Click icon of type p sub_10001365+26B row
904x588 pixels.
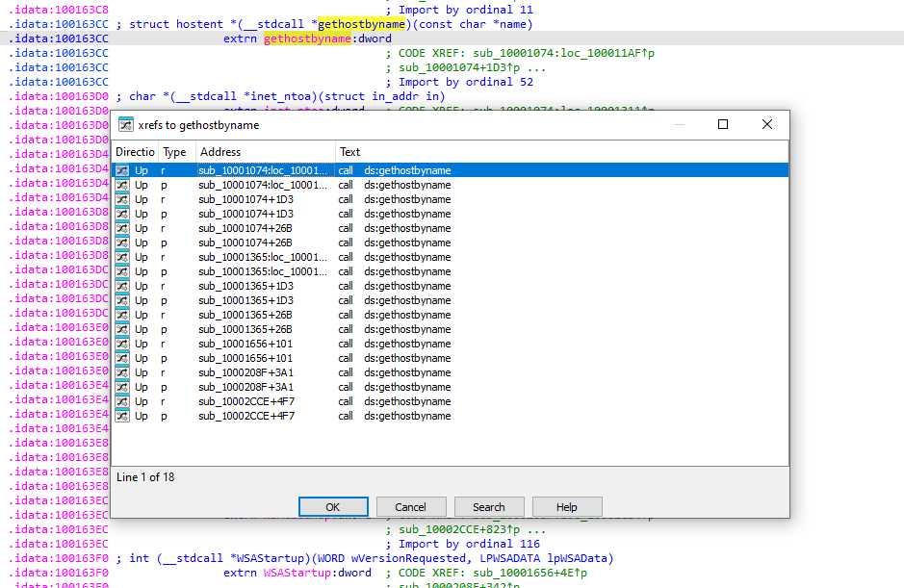coord(122,329)
